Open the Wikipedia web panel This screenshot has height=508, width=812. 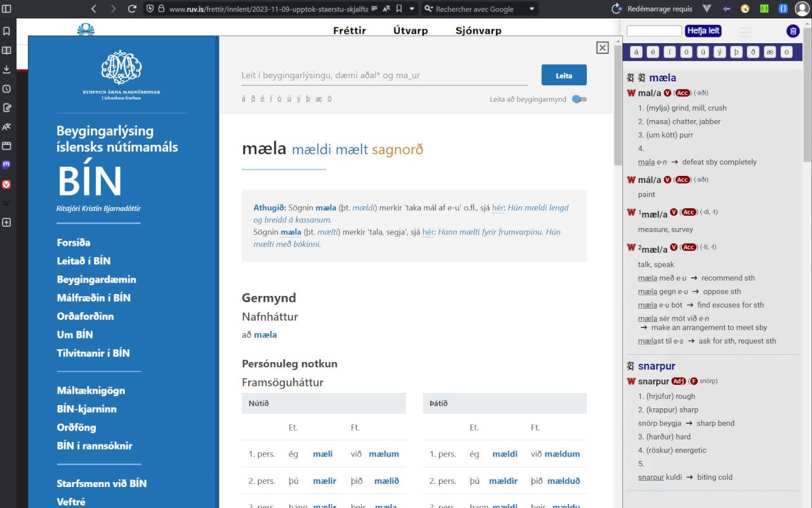point(7,203)
